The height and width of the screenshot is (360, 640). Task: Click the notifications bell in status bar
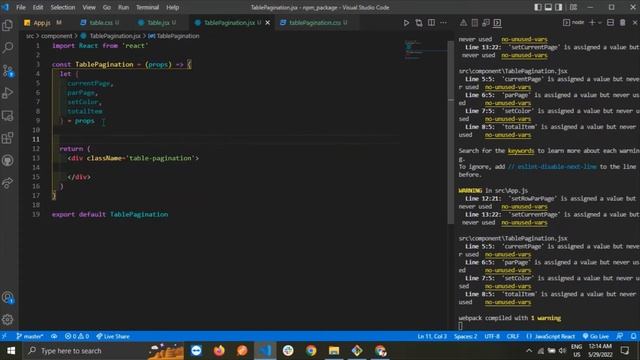point(633,336)
